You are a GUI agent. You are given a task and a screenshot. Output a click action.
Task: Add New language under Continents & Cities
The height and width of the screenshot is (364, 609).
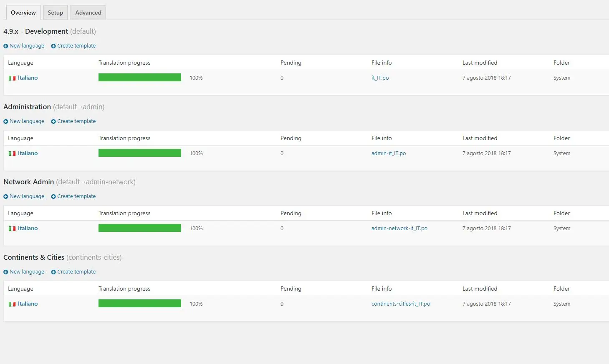[24, 272]
